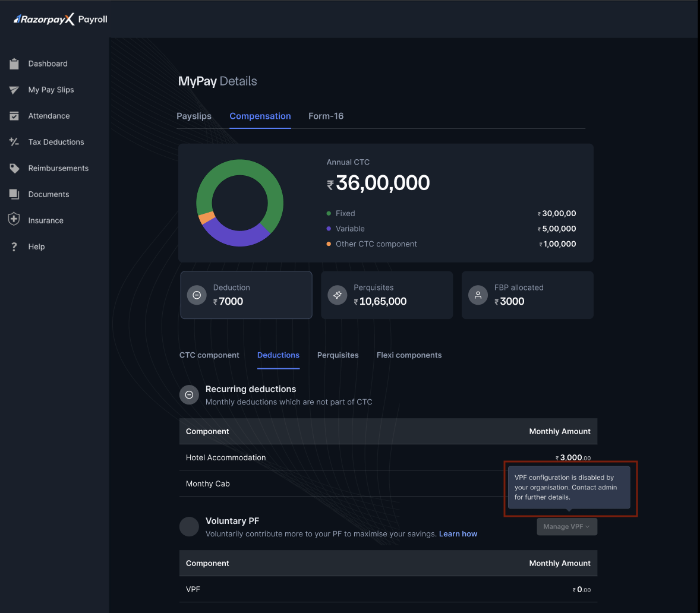Open the Form-16 tab
Screen dimensions: 700x613
pos(326,116)
